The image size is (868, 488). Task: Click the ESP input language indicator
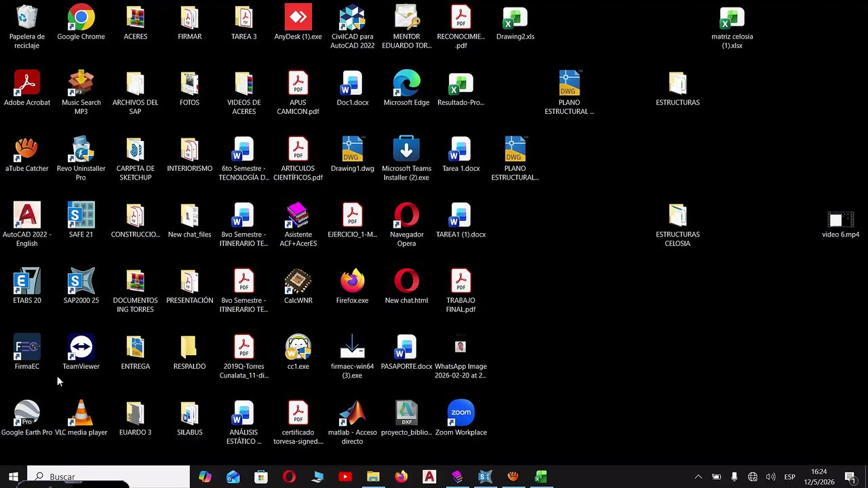[790, 476]
